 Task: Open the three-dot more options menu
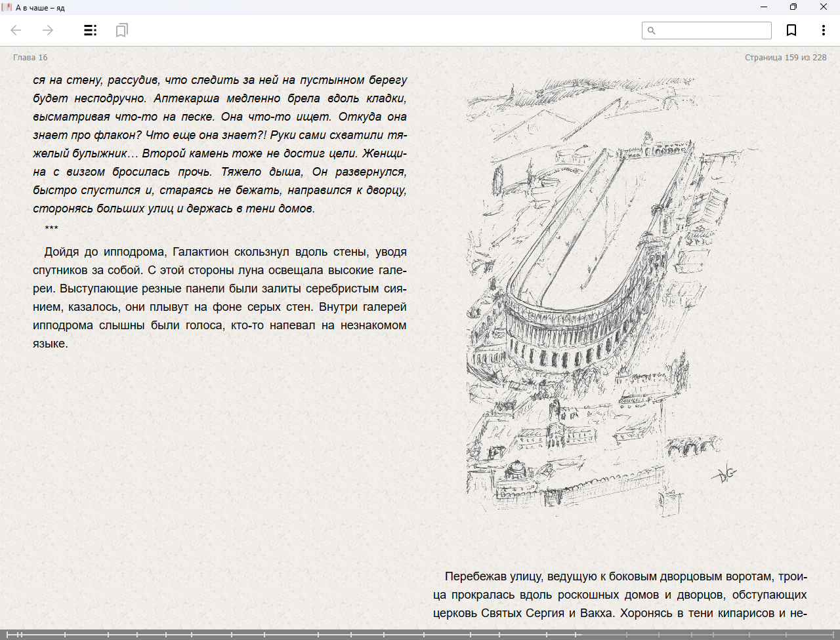coord(823,30)
